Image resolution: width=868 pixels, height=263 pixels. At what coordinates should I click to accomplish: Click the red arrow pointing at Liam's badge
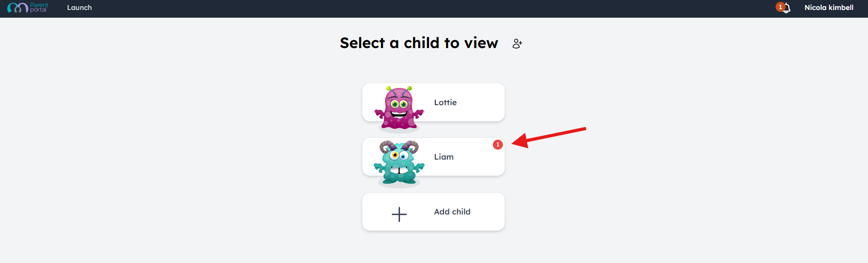(549, 137)
